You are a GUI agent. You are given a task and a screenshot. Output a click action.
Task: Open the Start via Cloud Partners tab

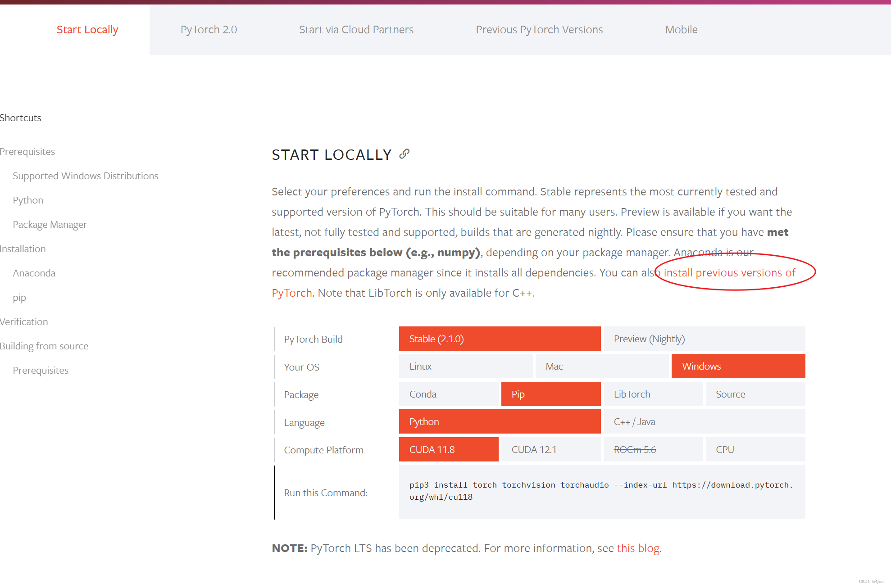pos(356,30)
